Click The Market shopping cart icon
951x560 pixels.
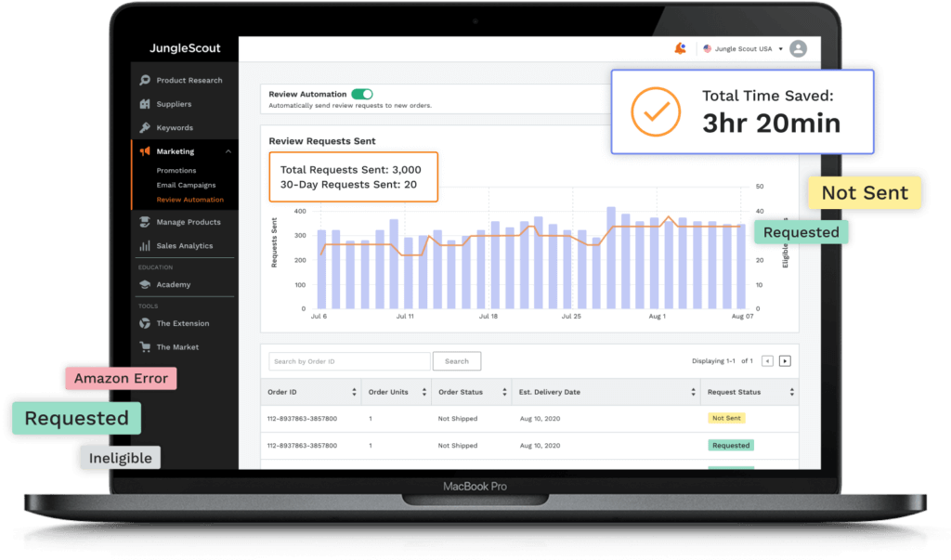coord(145,347)
